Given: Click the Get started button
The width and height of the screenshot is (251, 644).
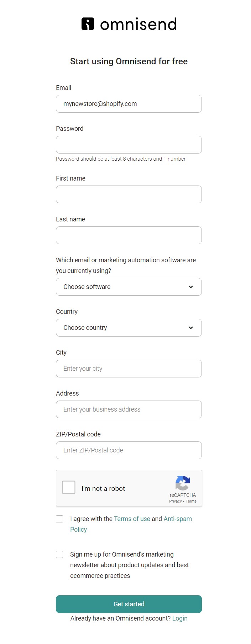Looking at the screenshot, I should click(129, 604).
